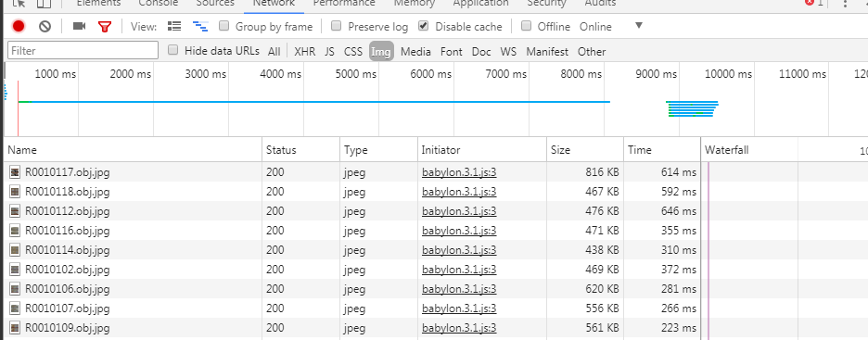Sort by the Time column header
The width and height of the screenshot is (868, 340).
click(x=662, y=150)
